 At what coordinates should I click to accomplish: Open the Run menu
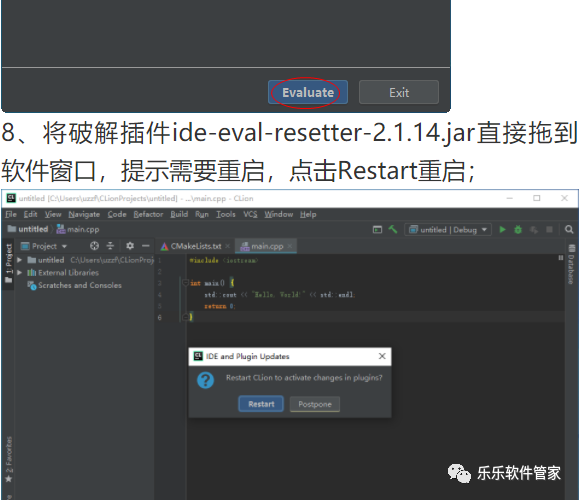[x=202, y=214]
